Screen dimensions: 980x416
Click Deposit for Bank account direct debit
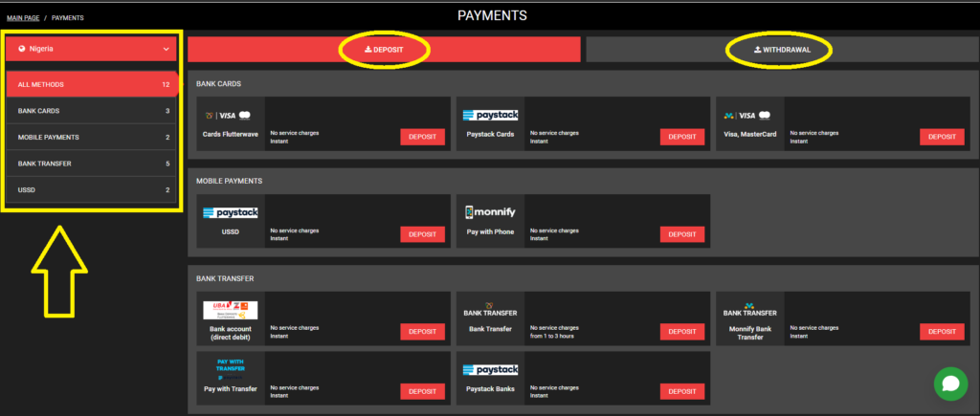[x=422, y=332]
